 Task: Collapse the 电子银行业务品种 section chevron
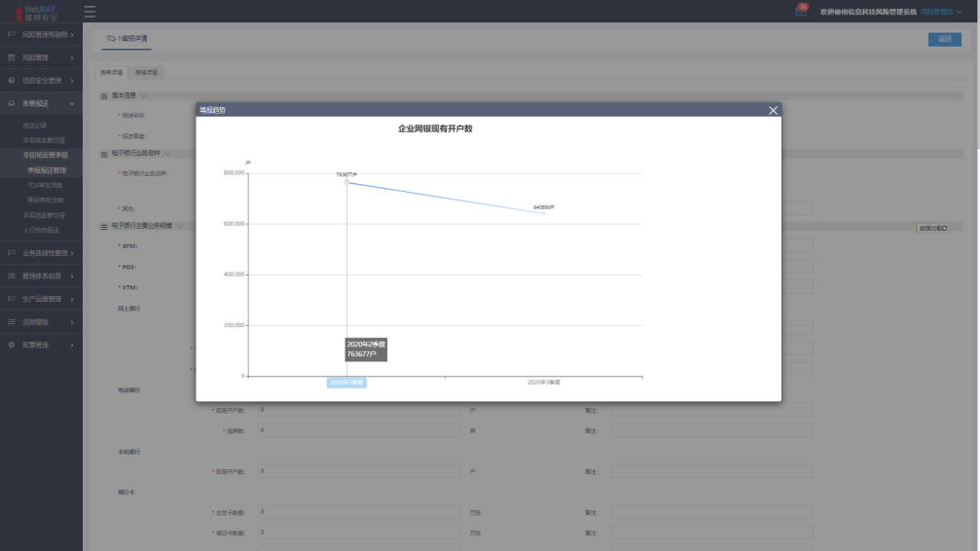[x=167, y=153]
